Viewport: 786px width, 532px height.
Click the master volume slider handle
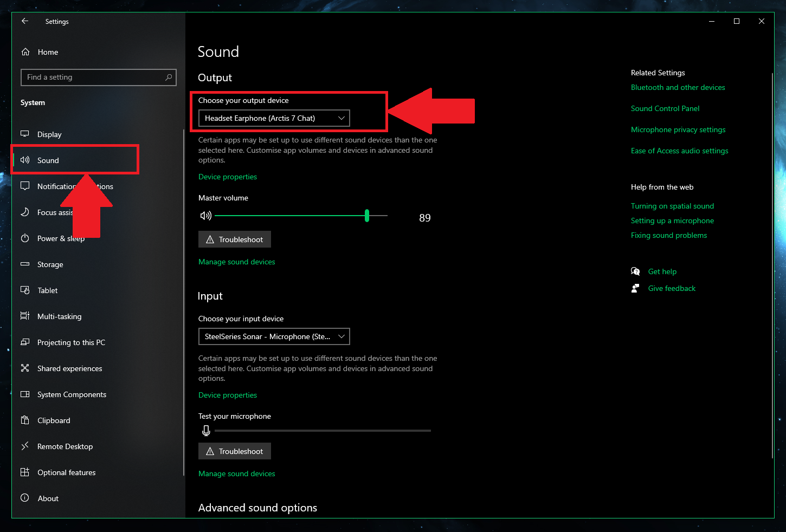(367, 216)
